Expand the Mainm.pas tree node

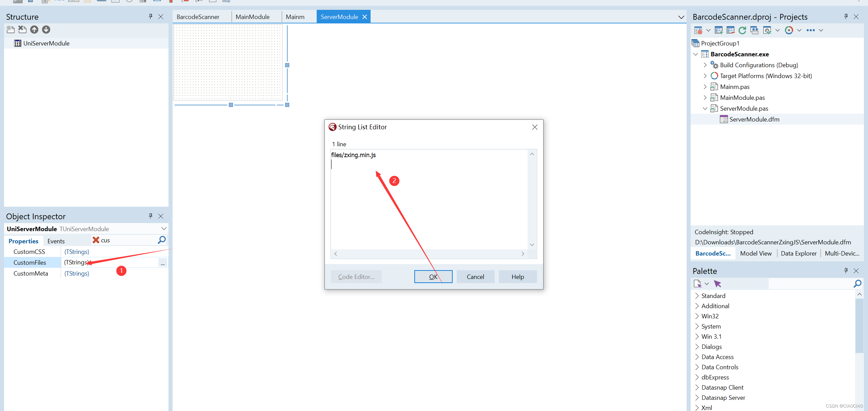click(x=705, y=87)
